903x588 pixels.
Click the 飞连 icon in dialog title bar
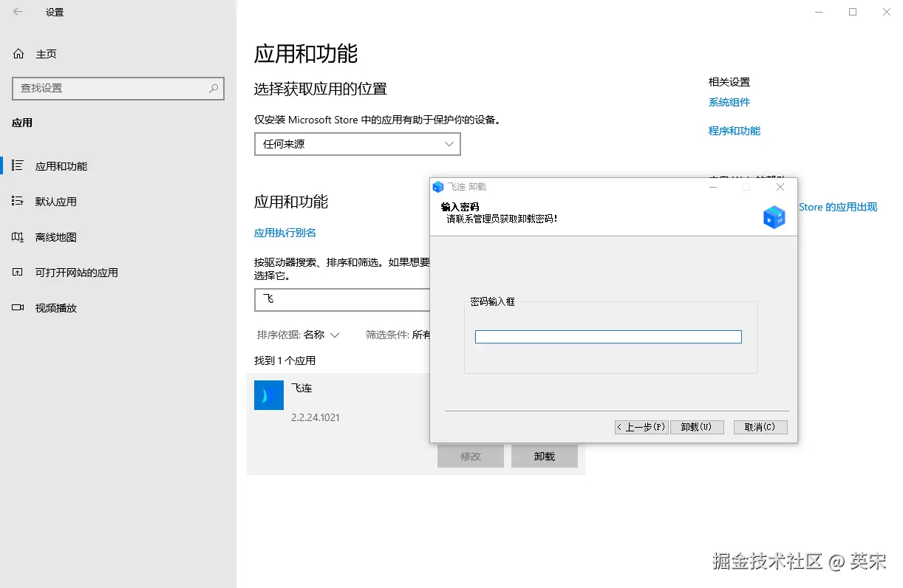tap(438, 187)
